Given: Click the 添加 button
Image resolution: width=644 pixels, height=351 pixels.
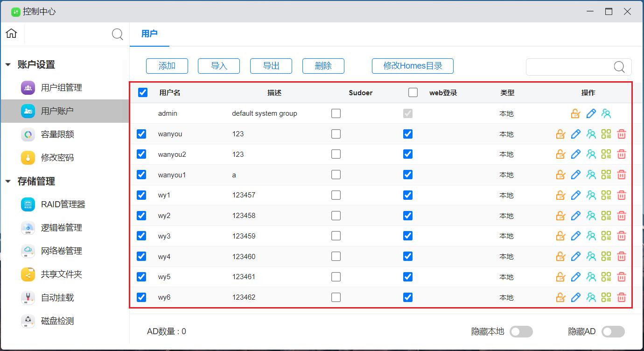Looking at the screenshot, I should click(167, 66).
